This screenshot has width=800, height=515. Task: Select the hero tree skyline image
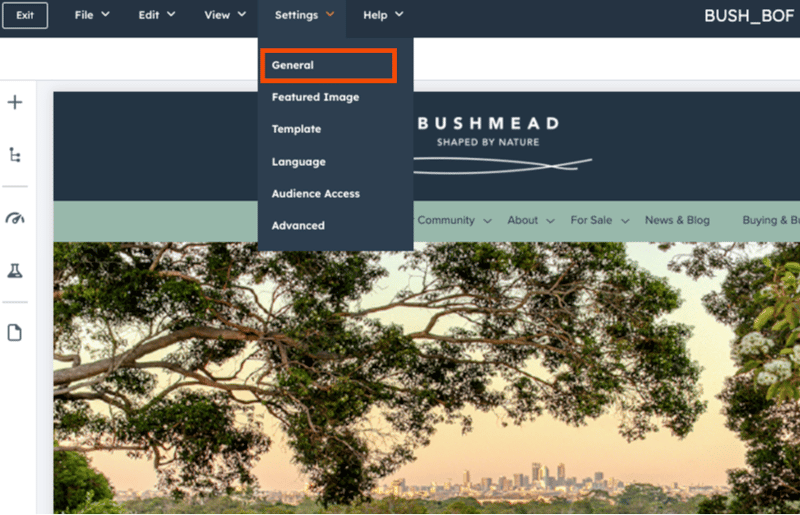(x=427, y=378)
